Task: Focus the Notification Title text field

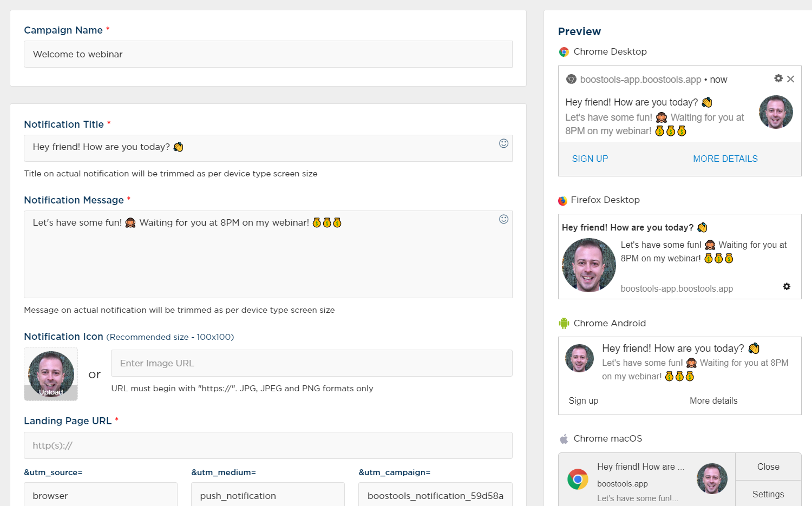Action: pos(268,148)
